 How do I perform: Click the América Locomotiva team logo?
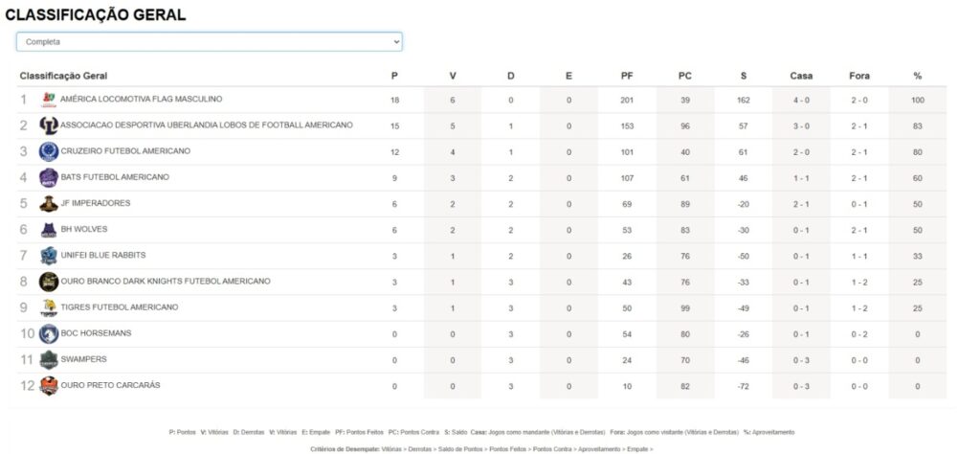[x=48, y=99]
